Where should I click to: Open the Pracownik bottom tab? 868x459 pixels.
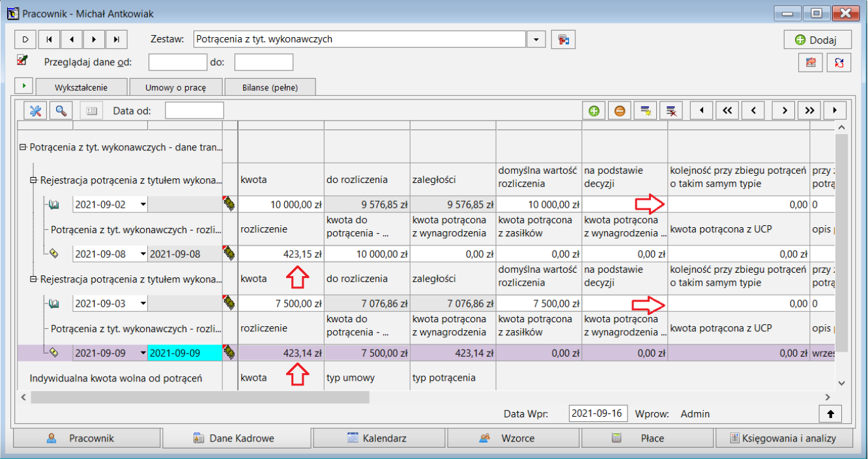[86, 438]
